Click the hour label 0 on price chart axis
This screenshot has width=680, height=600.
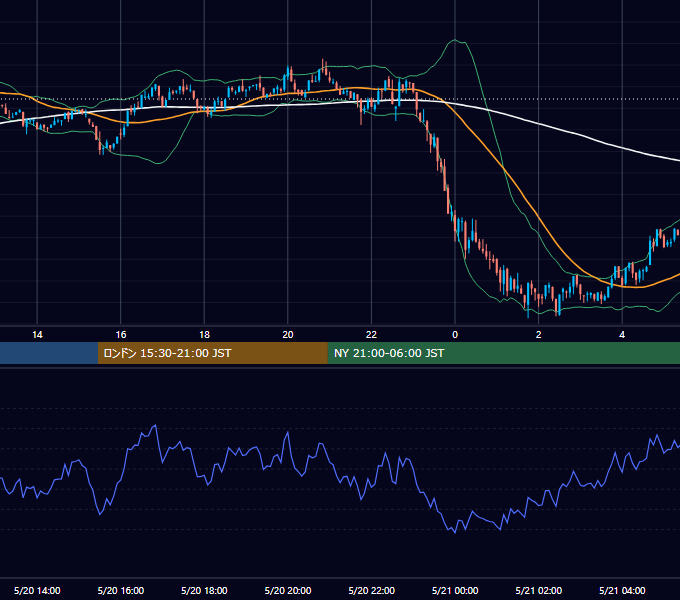[x=455, y=335]
